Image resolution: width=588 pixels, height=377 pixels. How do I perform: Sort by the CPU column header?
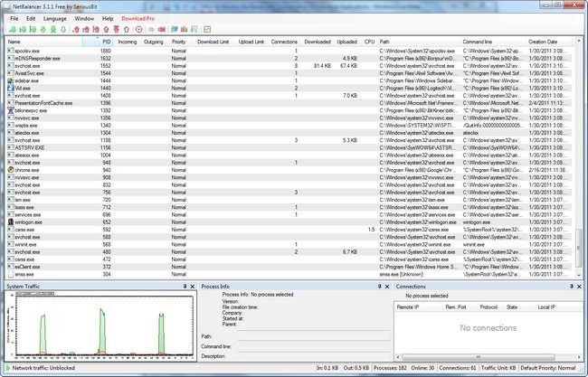[x=369, y=42]
